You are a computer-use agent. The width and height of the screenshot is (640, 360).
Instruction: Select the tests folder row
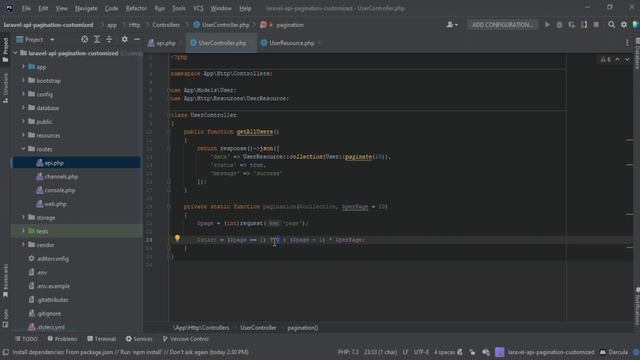pos(76,231)
